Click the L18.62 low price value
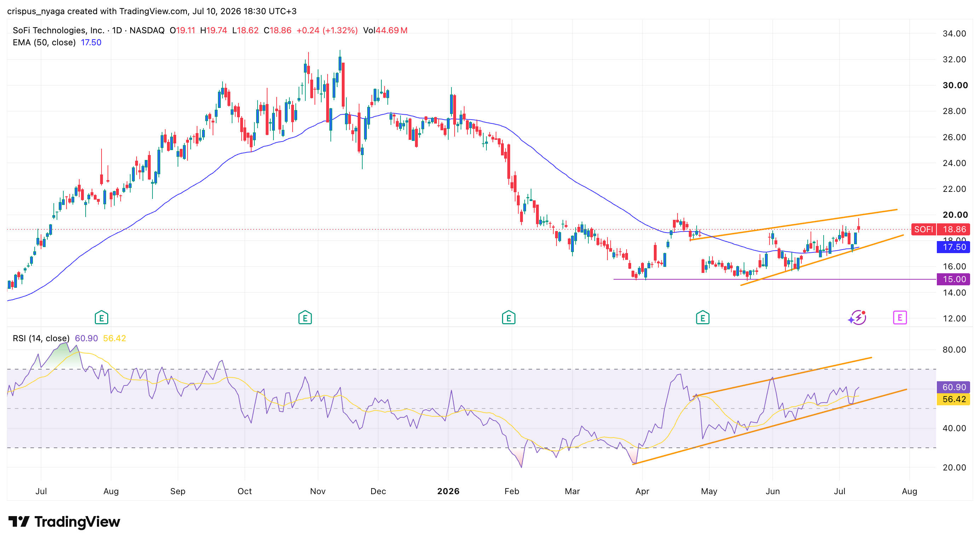 [x=246, y=30]
